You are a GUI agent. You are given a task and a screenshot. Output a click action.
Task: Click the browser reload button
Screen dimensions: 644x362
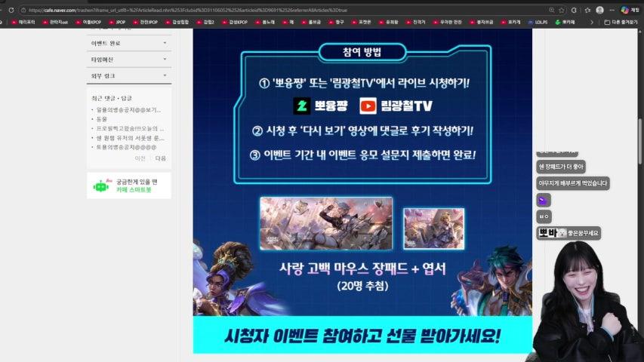11,11
